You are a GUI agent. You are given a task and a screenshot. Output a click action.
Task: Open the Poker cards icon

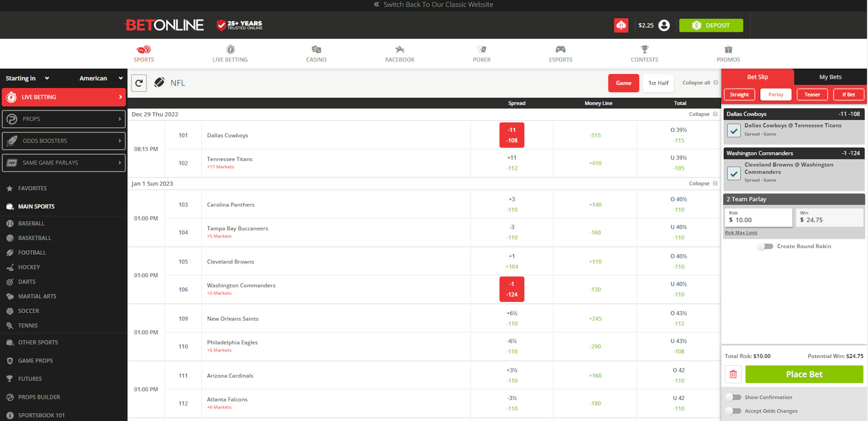point(481,49)
